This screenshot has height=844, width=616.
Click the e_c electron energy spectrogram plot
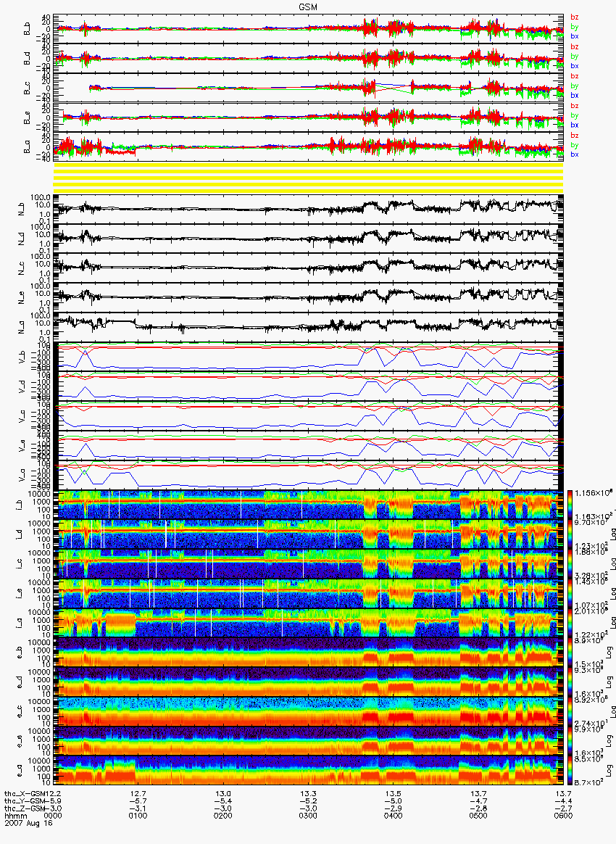(x=308, y=712)
